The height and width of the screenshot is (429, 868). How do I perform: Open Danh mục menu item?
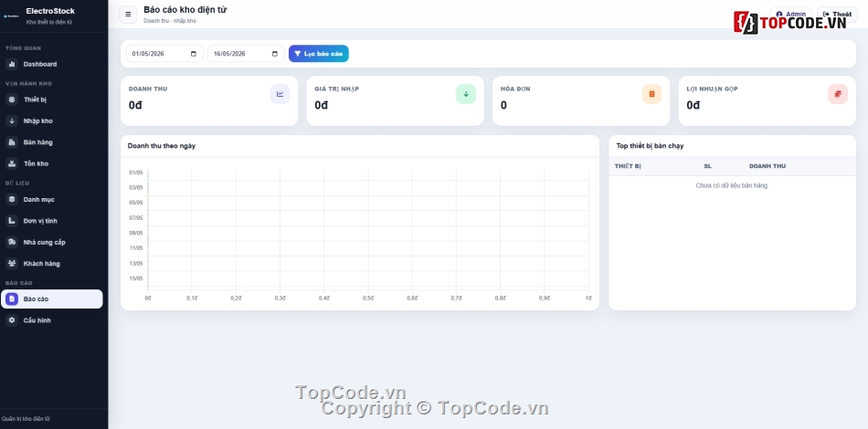51,200
